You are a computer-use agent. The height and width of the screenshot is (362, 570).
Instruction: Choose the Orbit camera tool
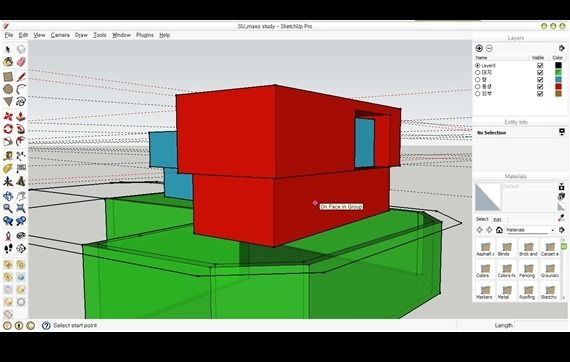8,196
